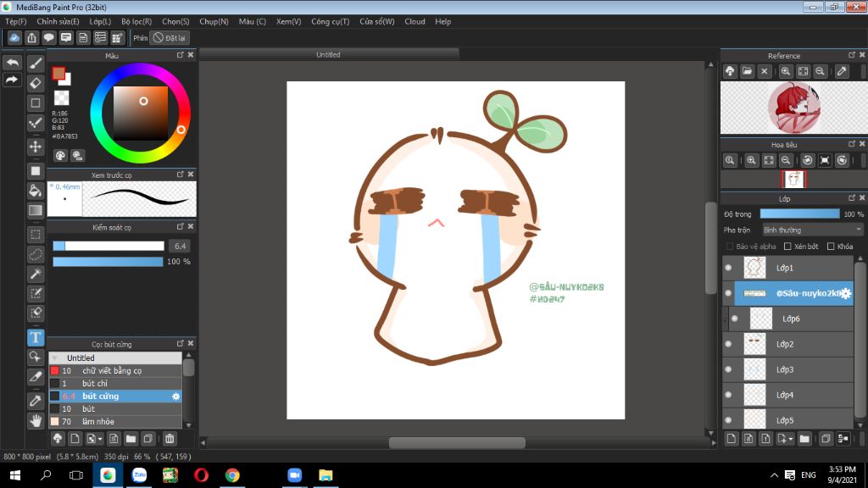The width and height of the screenshot is (868, 488).
Task: Delete the selected brush with trash icon
Action: pyautogui.click(x=170, y=439)
